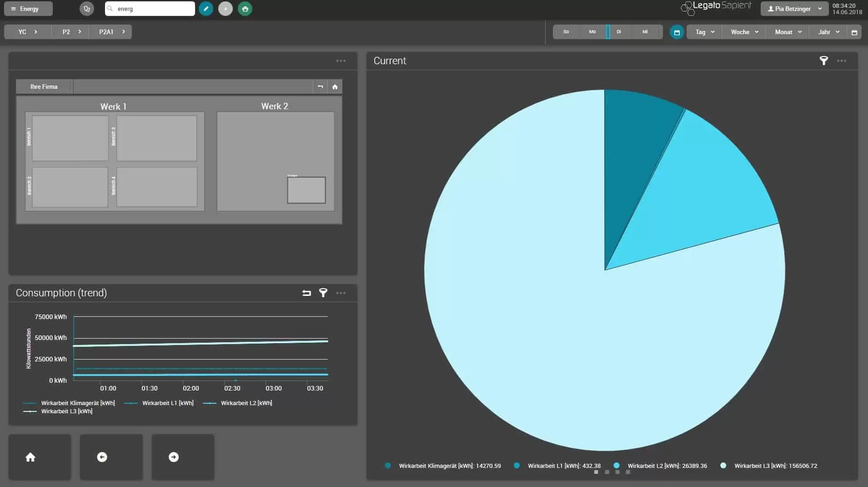This screenshot has width=868, height=487.
Task: Open the Monat dropdown
Action: [x=788, y=32]
